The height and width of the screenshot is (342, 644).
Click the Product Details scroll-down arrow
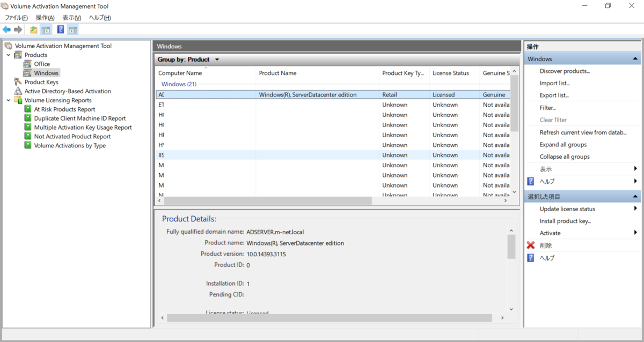pos(511,309)
